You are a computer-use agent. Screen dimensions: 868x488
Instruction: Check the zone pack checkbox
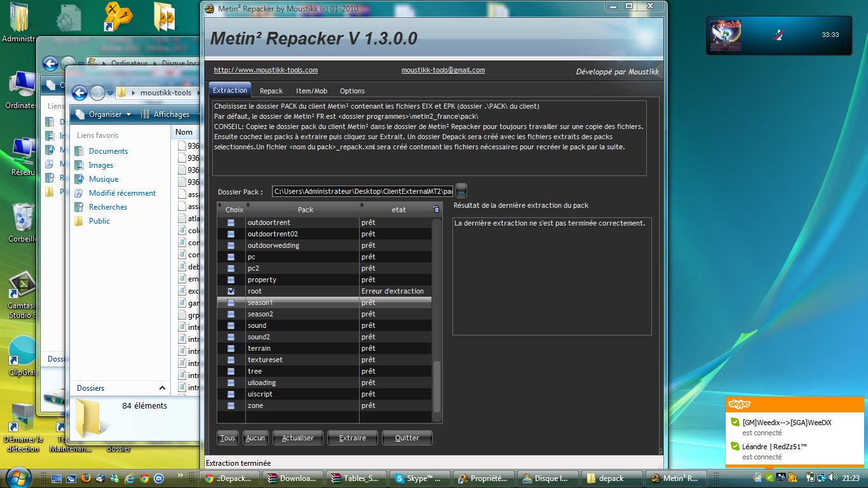tap(231, 405)
